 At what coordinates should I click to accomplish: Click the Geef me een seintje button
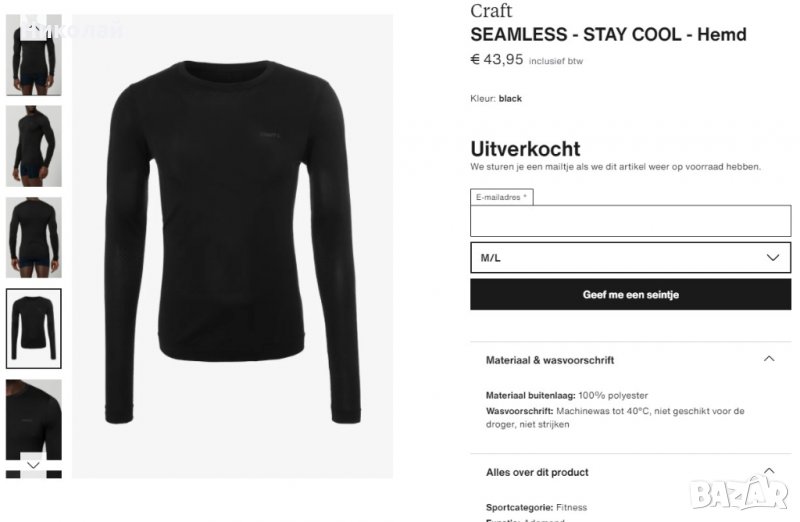[631, 294]
